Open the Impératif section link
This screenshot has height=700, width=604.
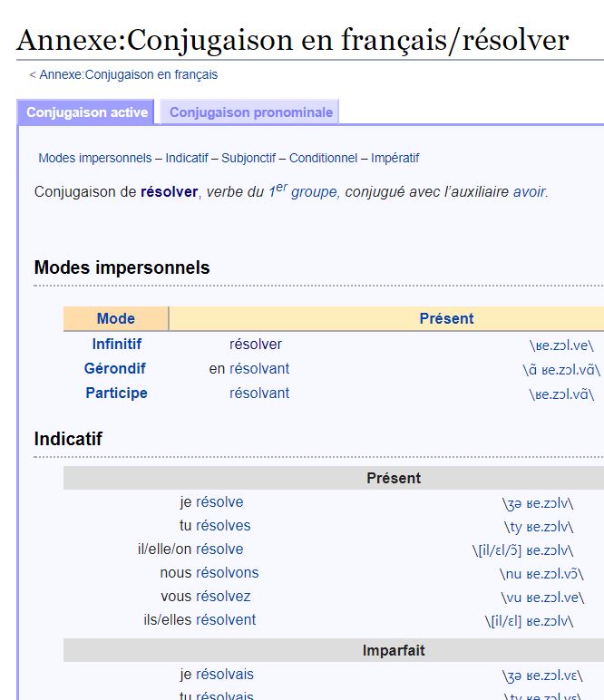395,158
